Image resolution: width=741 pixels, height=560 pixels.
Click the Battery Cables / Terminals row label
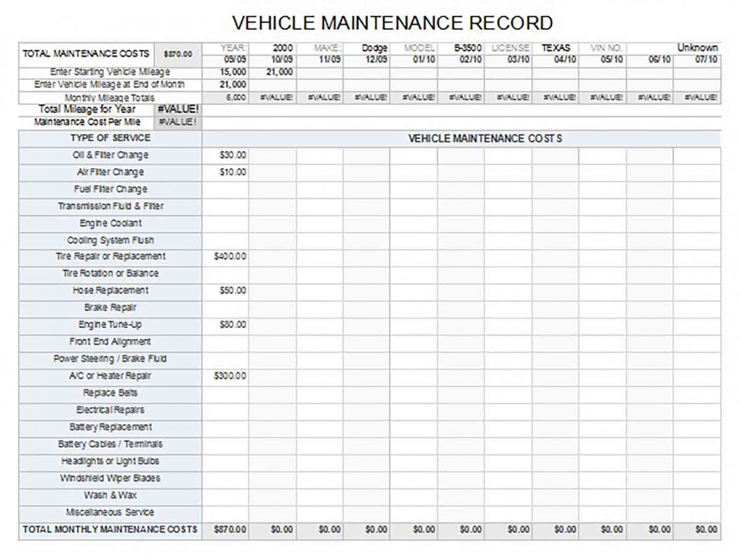111,445
